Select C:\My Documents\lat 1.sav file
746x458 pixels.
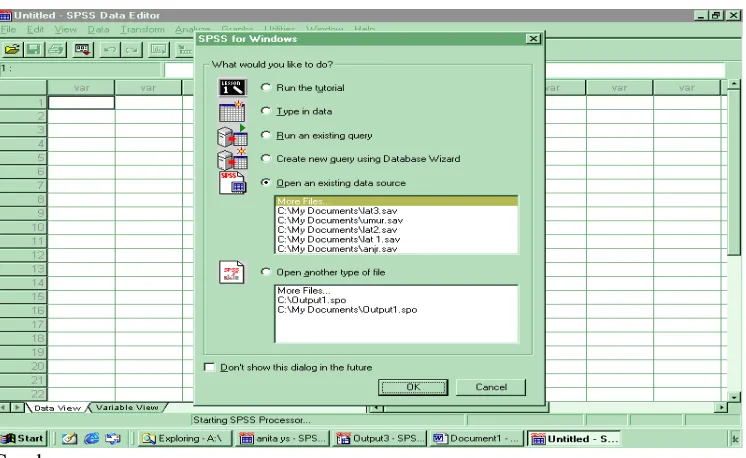[x=396, y=239]
